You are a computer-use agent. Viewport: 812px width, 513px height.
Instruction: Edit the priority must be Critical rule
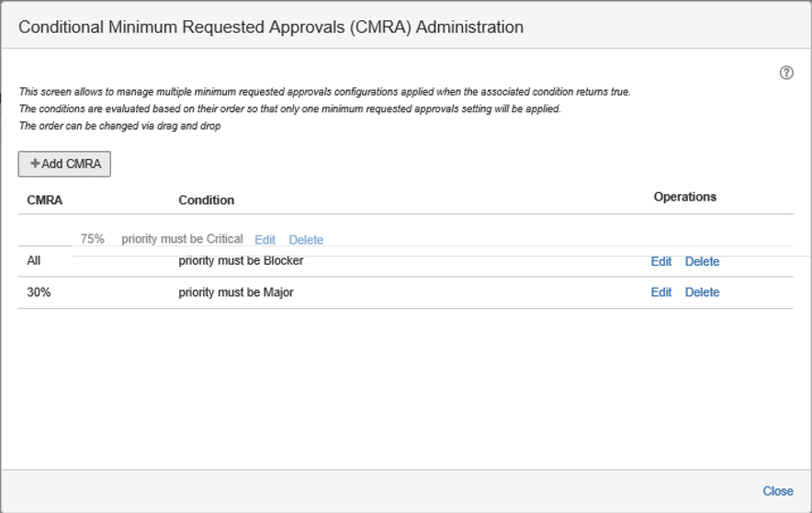(265, 240)
